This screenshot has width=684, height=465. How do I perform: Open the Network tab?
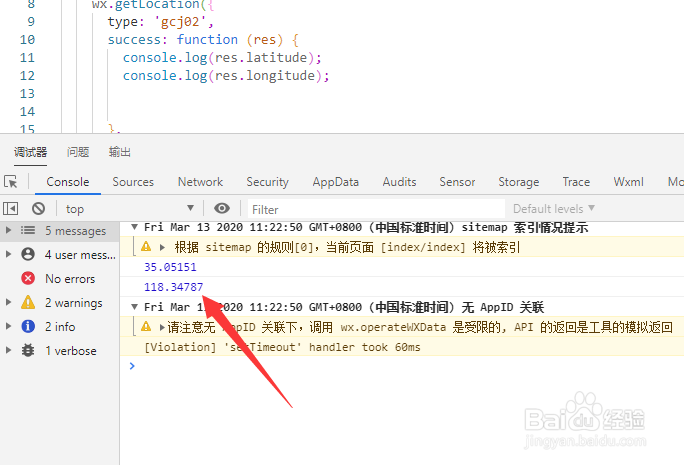200,182
